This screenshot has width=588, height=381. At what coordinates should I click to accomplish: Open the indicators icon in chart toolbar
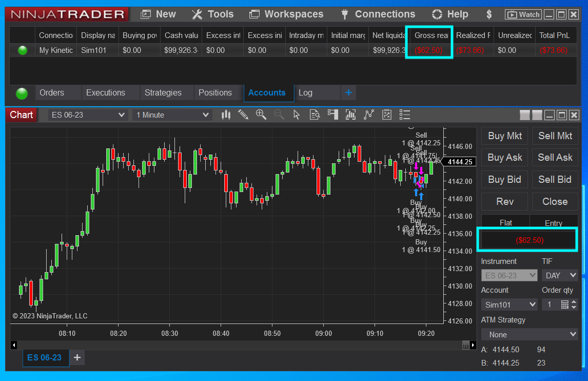tap(350, 115)
